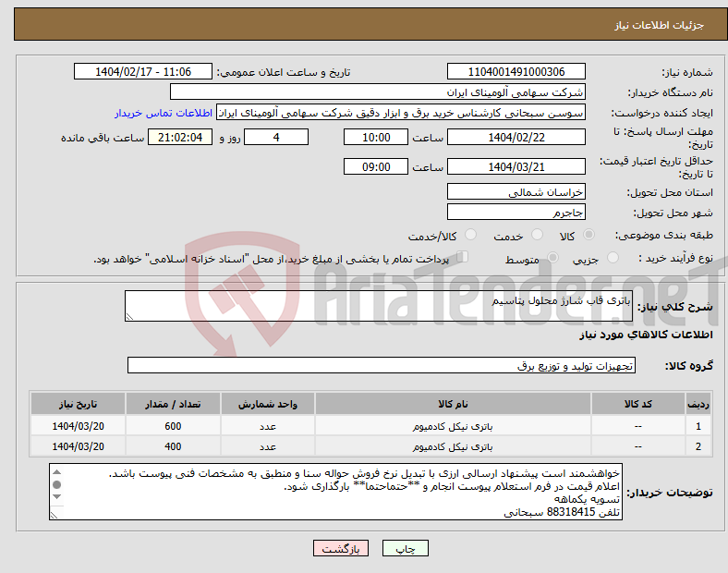The width and height of the screenshot is (728, 573).
Task: Select the خدمت radio button
Action: click(x=537, y=235)
